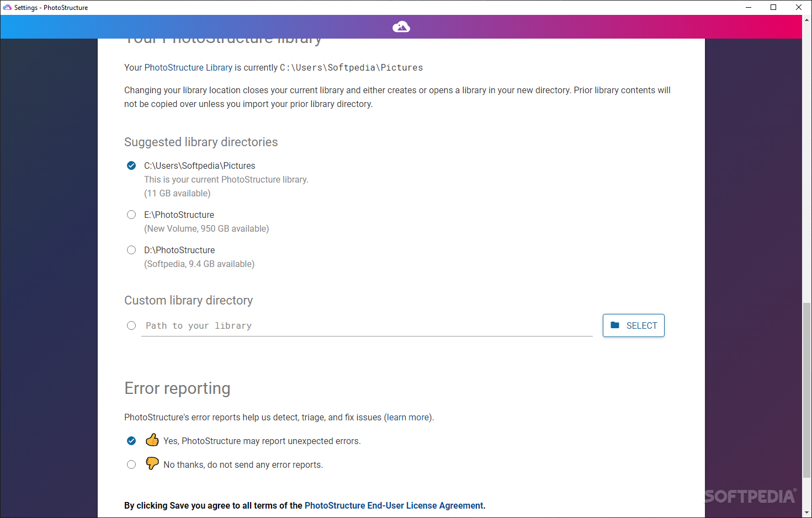Click the PhotoStructure cloud logo icon
812x518 pixels.
pos(401,26)
